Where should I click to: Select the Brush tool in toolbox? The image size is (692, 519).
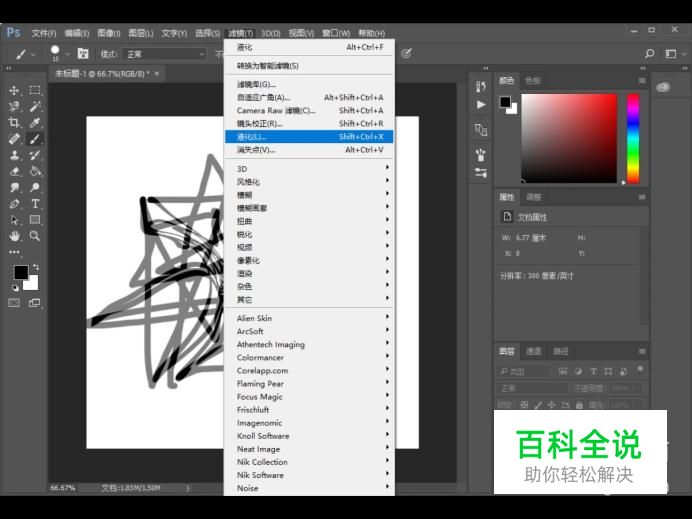(35, 139)
